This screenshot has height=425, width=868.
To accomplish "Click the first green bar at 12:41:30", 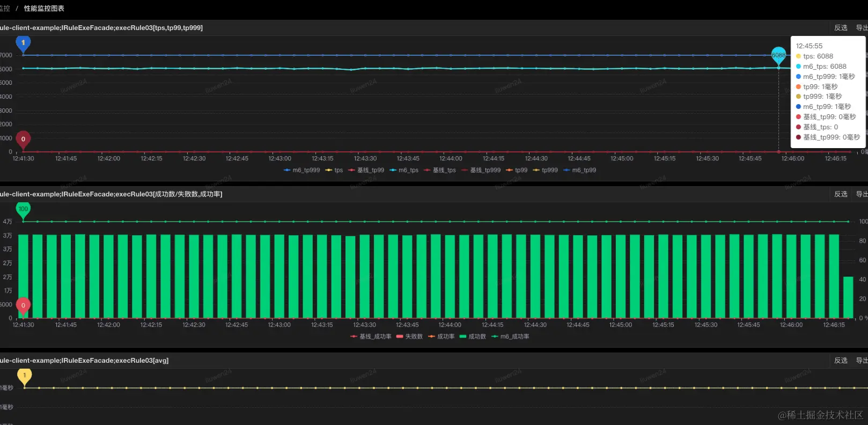I will click(23, 276).
